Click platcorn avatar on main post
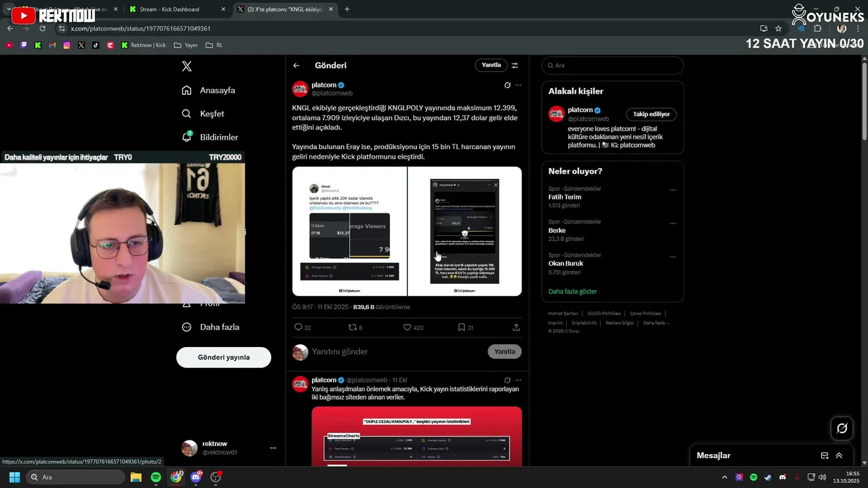The height and width of the screenshot is (488, 868). 300,89
